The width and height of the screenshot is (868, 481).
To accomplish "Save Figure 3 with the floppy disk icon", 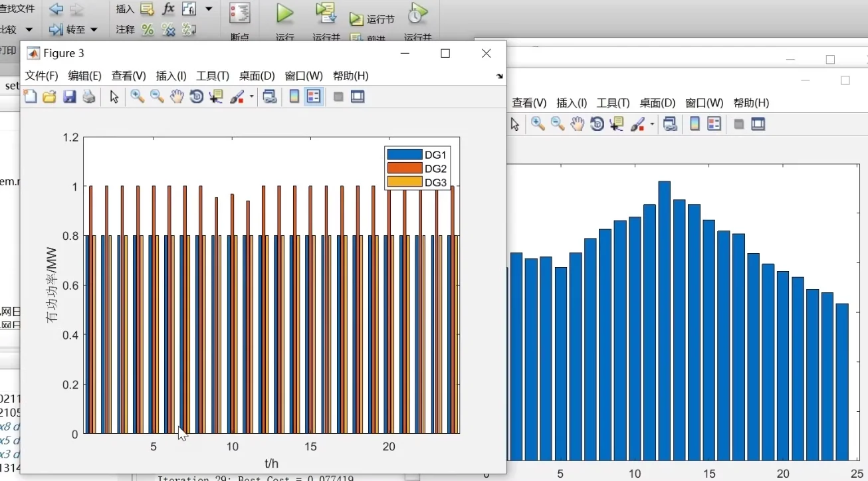I will pos(69,97).
